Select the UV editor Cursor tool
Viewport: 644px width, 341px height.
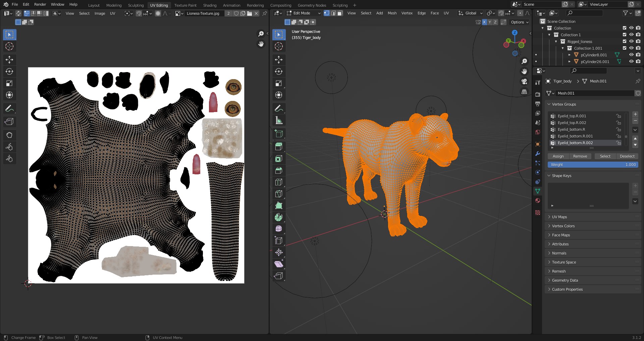coord(9,46)
